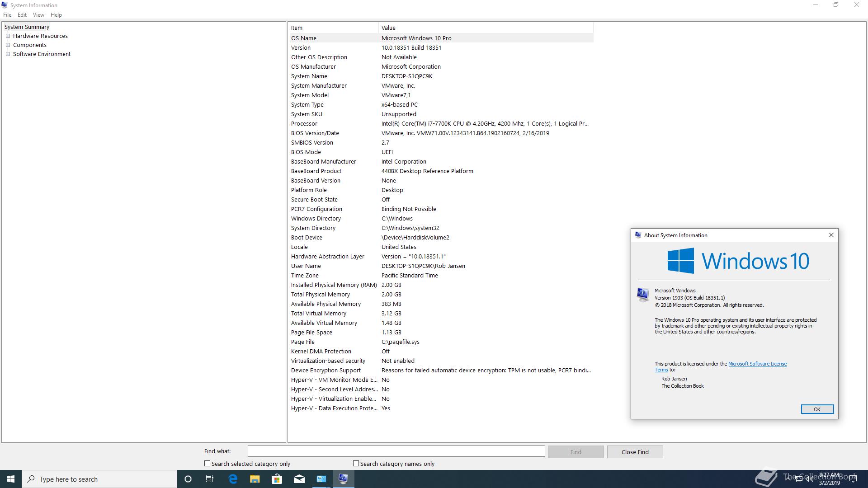
Task: Select the Boot Device row
Action: [441, 237]
